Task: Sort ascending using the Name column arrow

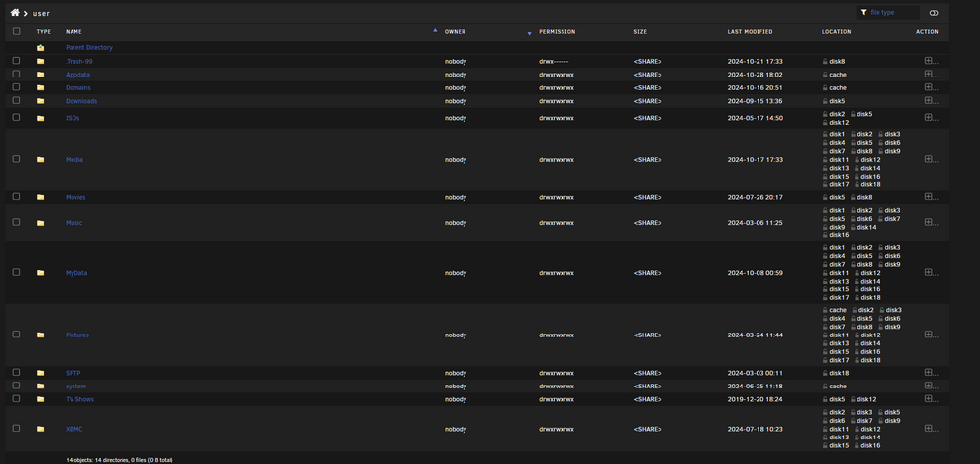Action: [x=435, y=30]
